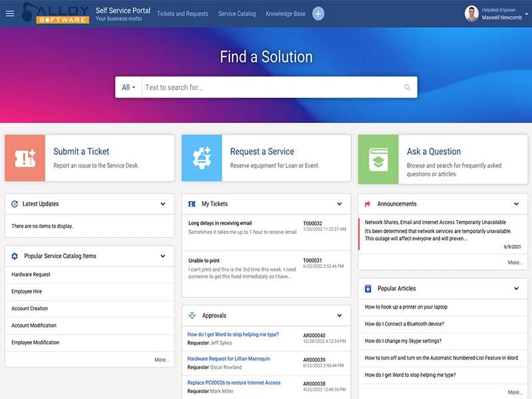The height and width of the screenshot is (399, 532).
Task: Click the Announcements flag icon
Action: click(x=368, y=204)
